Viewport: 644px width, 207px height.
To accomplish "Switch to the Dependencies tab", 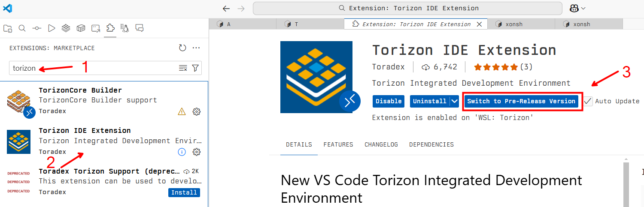I will click(x=431, y=144).
